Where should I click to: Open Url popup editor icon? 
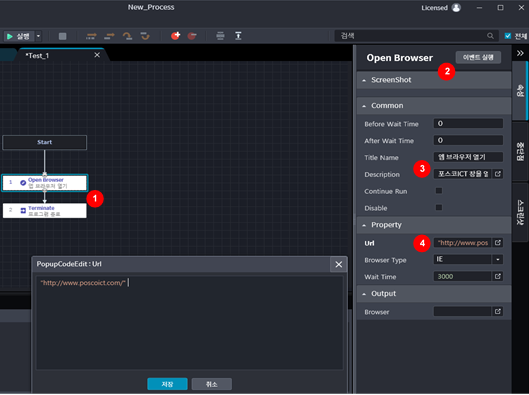point(498,243)
